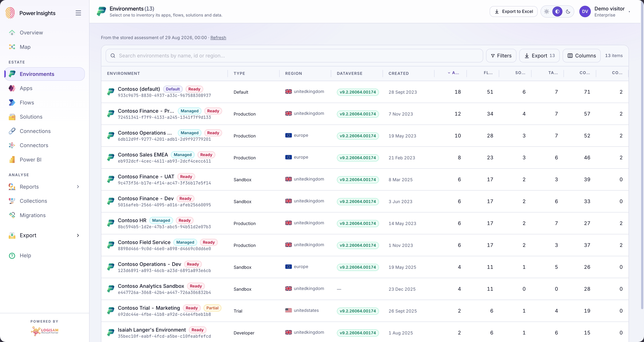
Task: Expand the Export submenu chevron
Action: pos(78,235)
